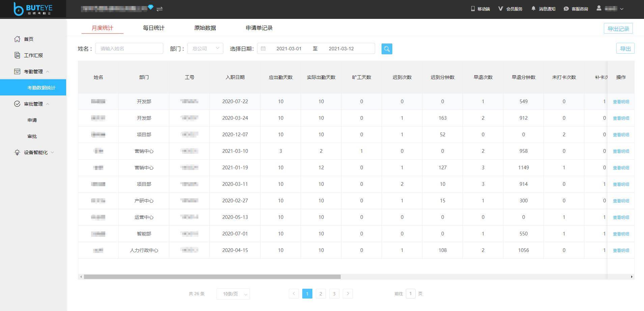
Task: Click start date 2021-03-01 field
Action: pos(289,49)
